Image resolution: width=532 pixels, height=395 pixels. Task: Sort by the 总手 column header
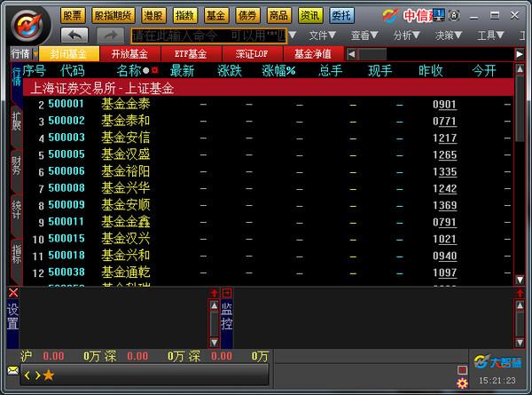(331, 71)
